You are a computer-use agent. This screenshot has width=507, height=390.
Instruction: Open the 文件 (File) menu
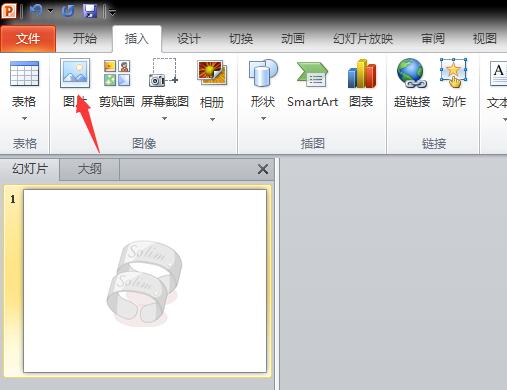point(28,39)
